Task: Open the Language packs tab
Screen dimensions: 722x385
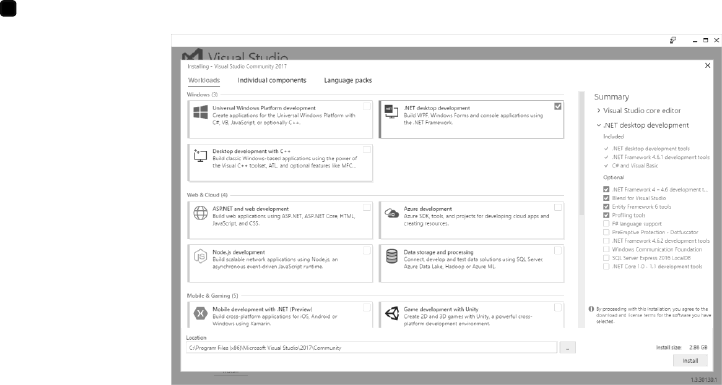Action: (348, 80)
